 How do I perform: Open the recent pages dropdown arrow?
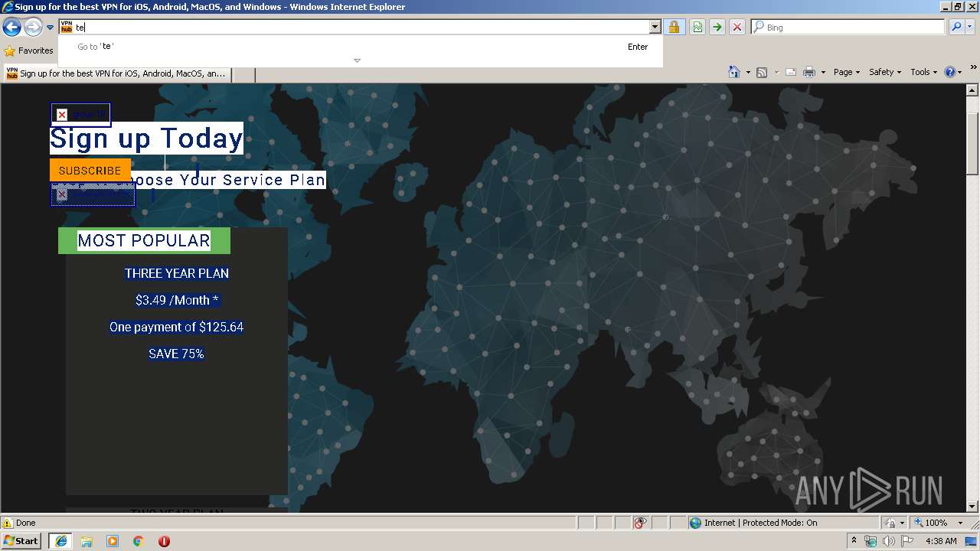(x=51, y=28)
